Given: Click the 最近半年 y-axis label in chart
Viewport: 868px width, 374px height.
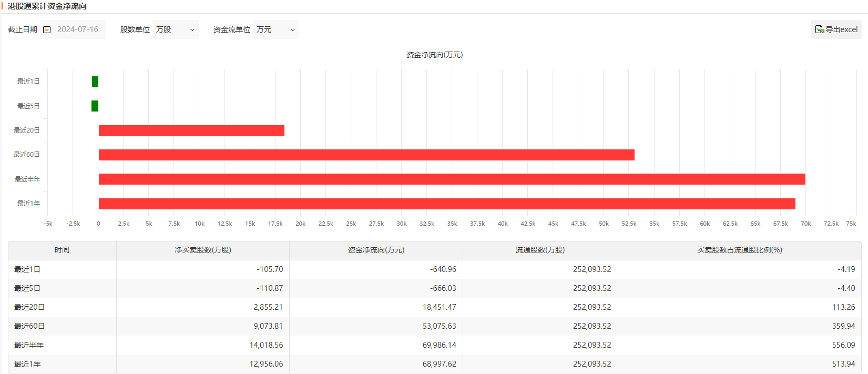Looking at the screenshot, I should 27,179.
